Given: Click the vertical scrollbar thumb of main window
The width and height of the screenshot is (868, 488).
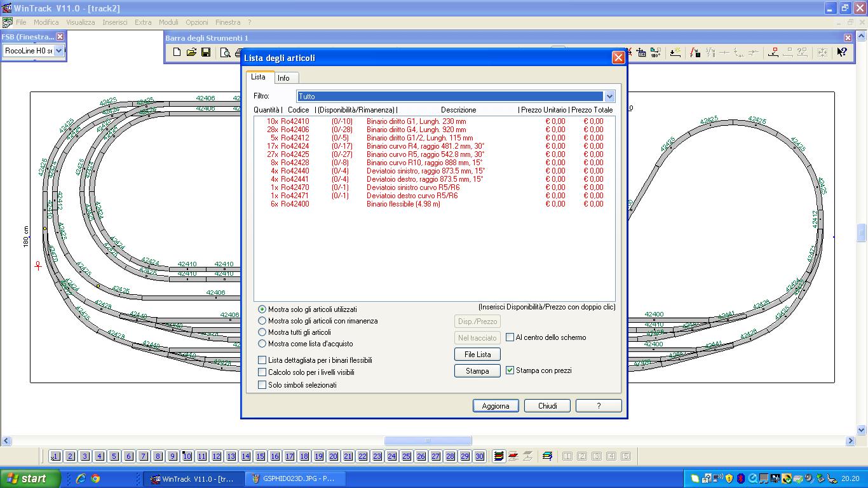Looking at the screenshot, I should pos(862,233).
